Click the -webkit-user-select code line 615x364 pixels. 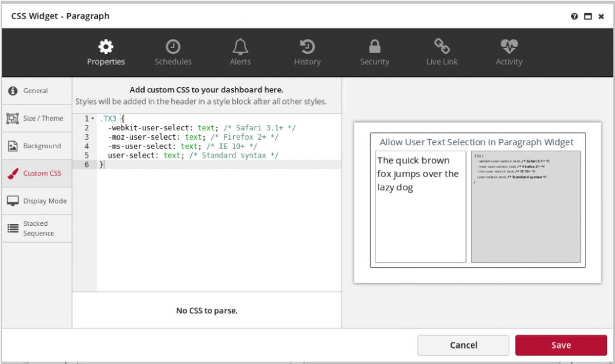click(202, 128)
